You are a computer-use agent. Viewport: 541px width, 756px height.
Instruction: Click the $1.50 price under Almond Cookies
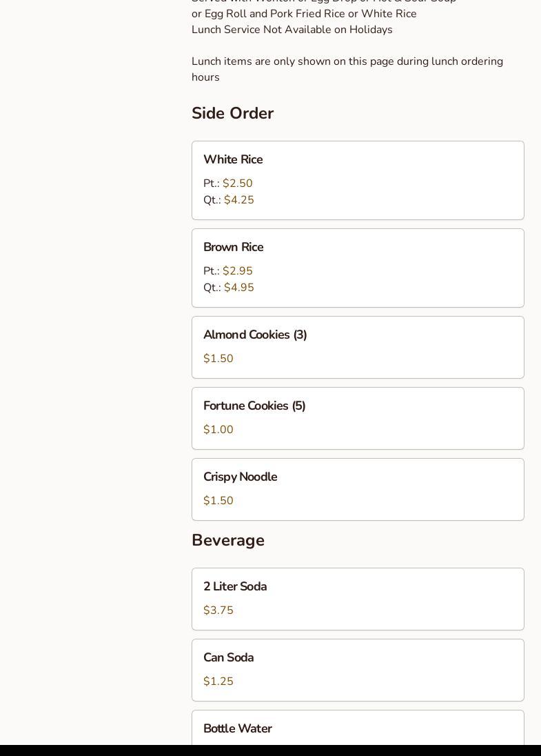point(218,359)
